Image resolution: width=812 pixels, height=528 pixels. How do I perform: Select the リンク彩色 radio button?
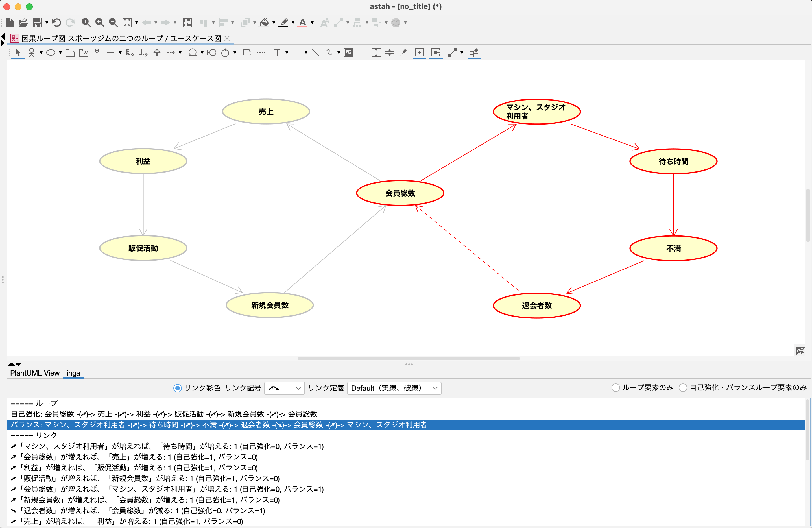[x=177, y=388]
